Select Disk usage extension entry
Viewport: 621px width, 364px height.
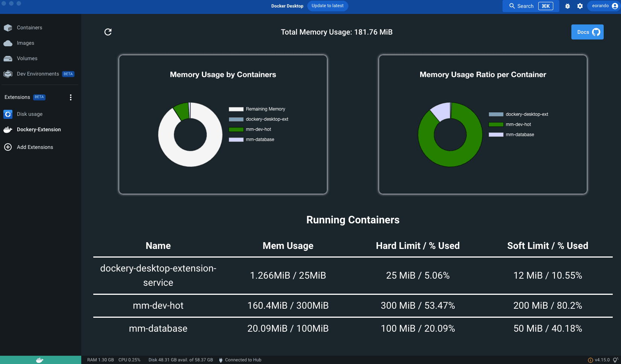41,114
